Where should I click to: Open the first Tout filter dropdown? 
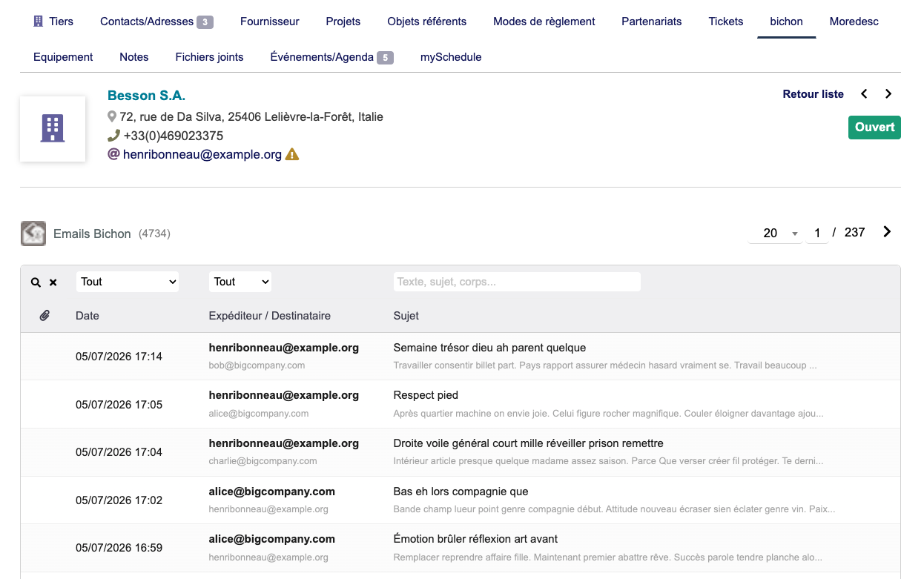128,282
